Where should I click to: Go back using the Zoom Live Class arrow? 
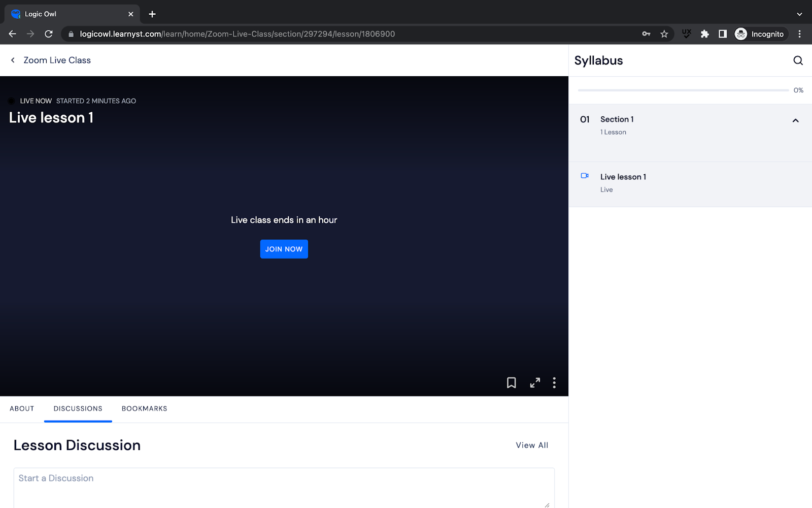click(13, 60)
